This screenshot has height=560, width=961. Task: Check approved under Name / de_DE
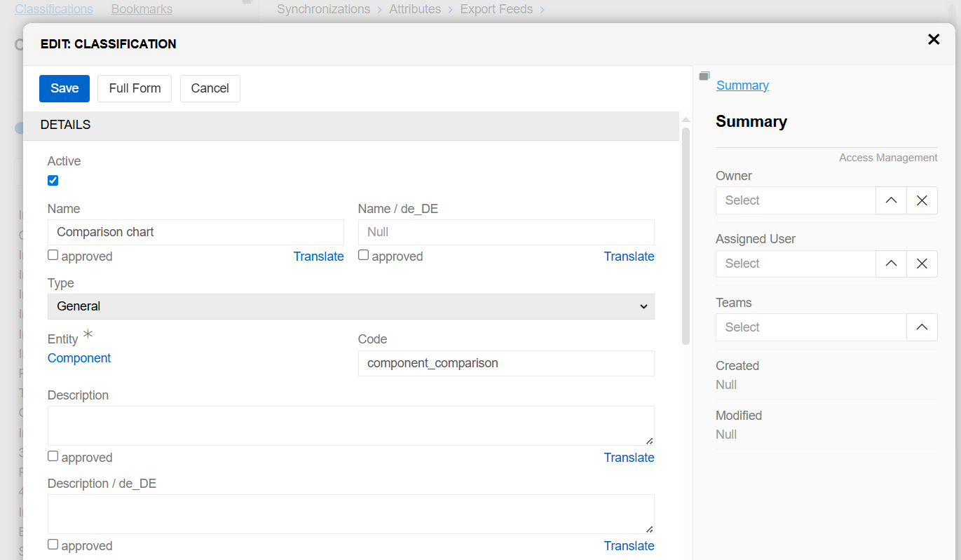(x=364, y=255)
